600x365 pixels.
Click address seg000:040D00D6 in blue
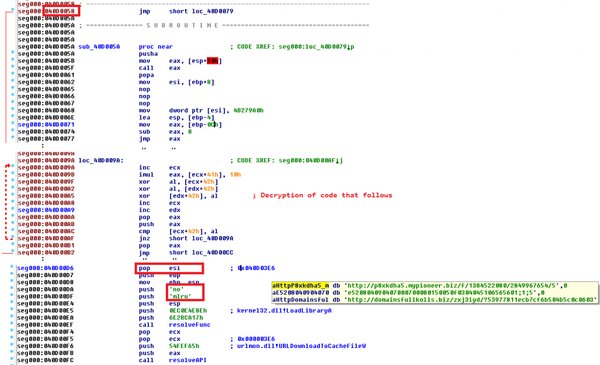46,268
